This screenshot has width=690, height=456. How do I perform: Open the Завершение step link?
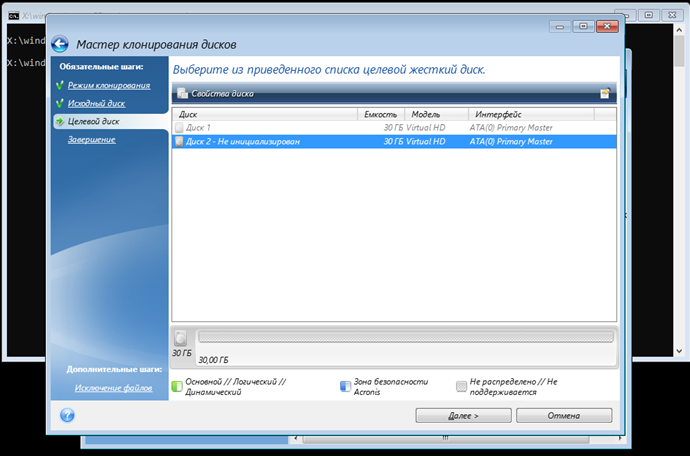(x=91, y=139)
